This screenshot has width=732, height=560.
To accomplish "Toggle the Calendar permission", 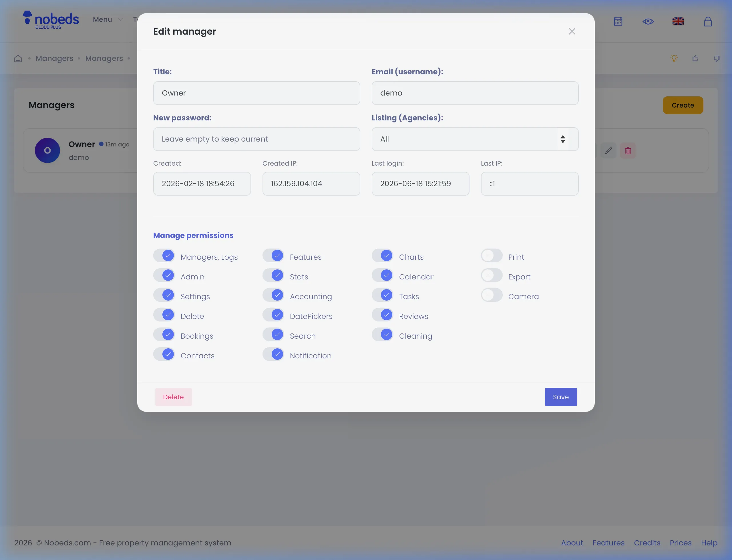I will click(383, 276).
